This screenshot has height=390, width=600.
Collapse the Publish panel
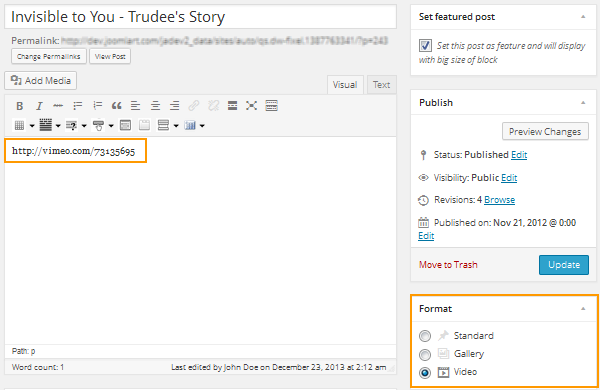(583, 103)
